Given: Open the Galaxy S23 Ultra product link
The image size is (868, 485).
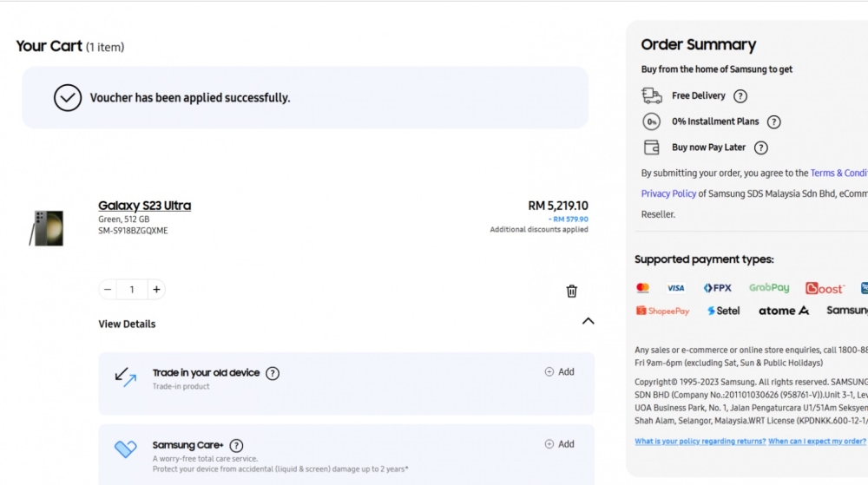Looking at the screenshot, I should point(144,205).
